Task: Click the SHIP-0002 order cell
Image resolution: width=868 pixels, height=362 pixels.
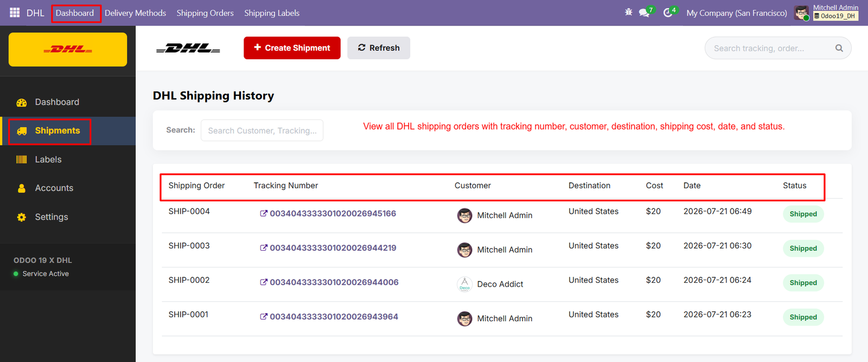Action: click(189, 280)
